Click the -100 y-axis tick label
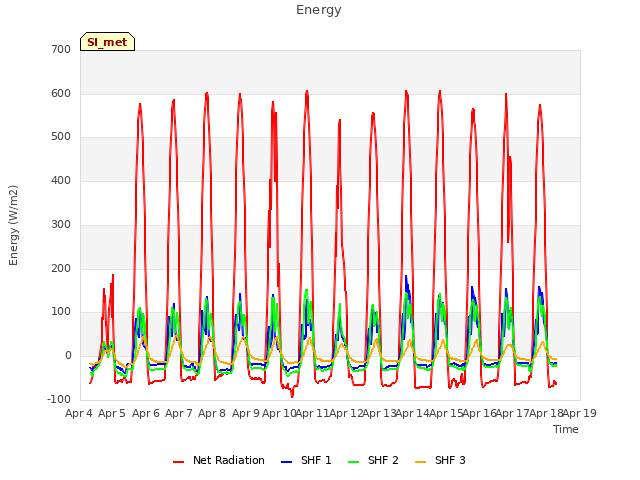The width and height of the screenshot is (640, 480). pos(59,399)
